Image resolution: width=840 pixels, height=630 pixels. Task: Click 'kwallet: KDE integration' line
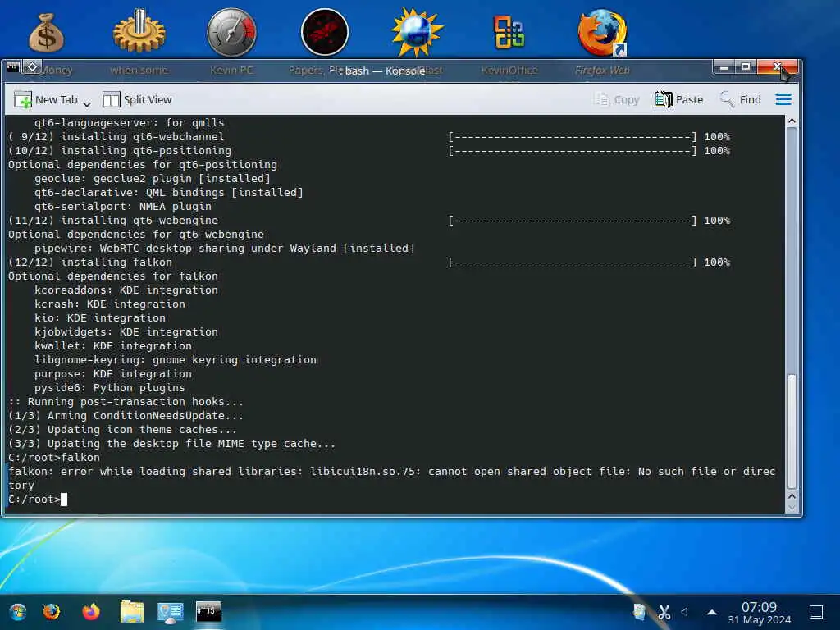pos(113,346)
